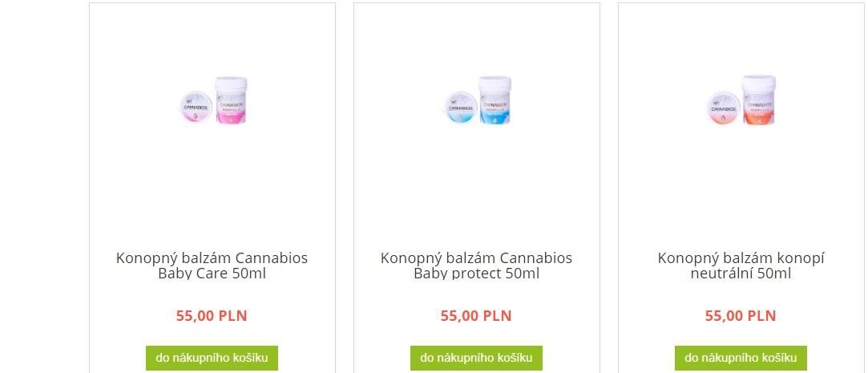Click the 55,00 PLN price under Baby protect

point(476,316)
